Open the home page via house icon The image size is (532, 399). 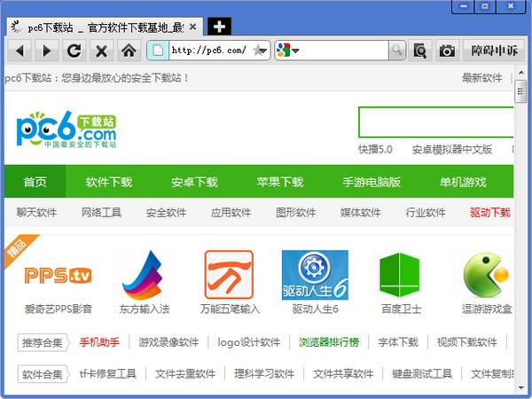(129, 51)
